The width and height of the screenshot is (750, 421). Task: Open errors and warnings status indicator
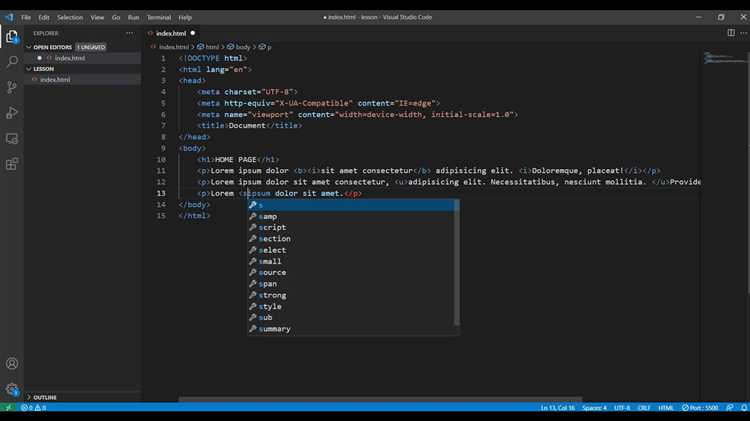33,408
